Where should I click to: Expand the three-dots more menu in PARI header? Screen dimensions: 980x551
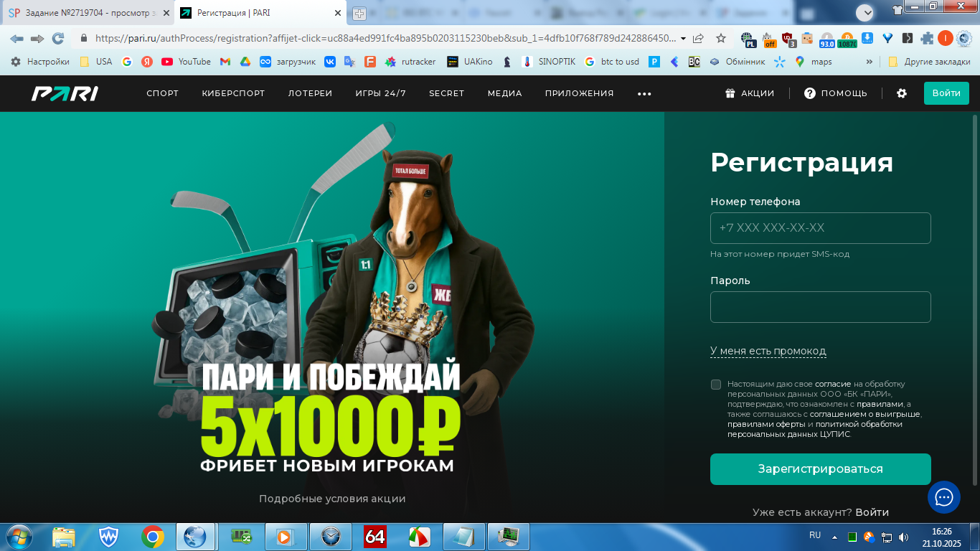pos(644,94)
